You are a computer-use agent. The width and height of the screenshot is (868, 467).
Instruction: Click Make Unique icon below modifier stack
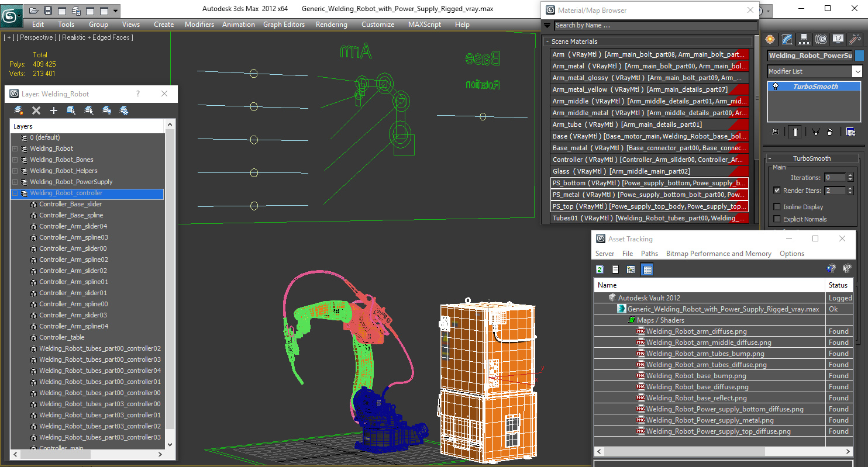815,132
